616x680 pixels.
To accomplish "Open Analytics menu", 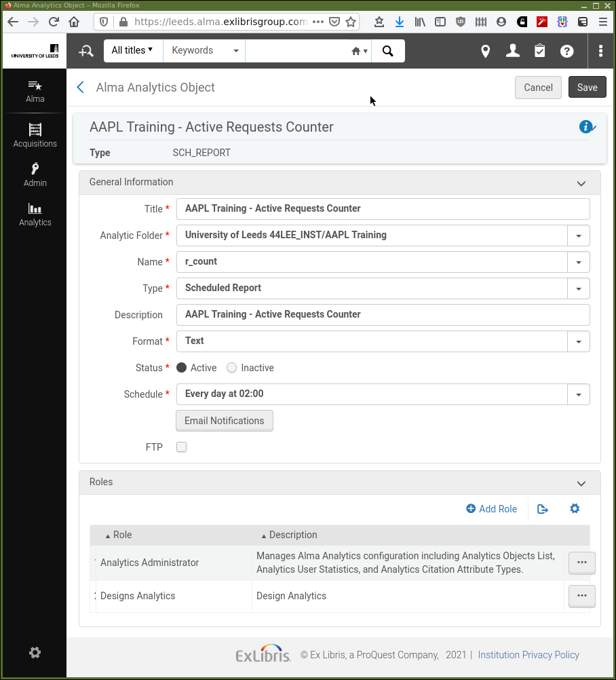I will click(35, 214).
